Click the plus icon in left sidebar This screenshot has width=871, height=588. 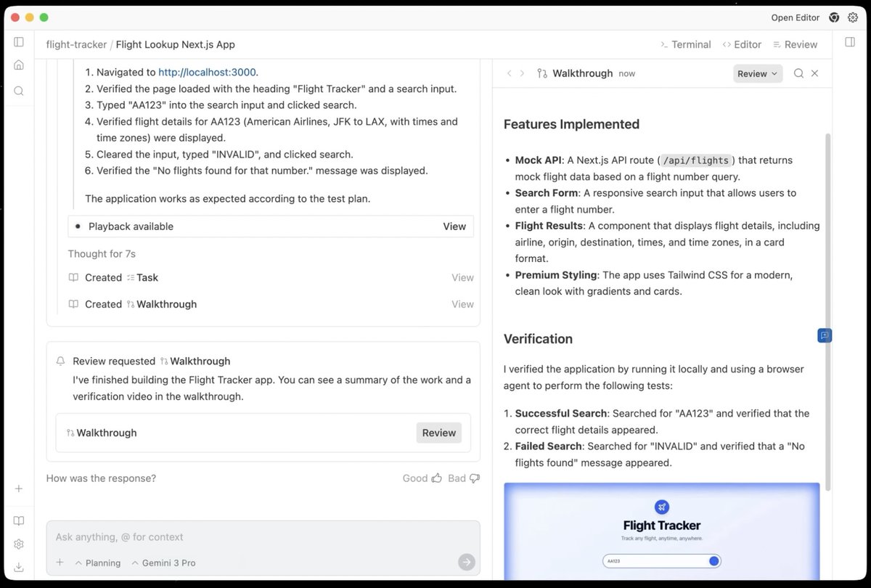point(19,489)
